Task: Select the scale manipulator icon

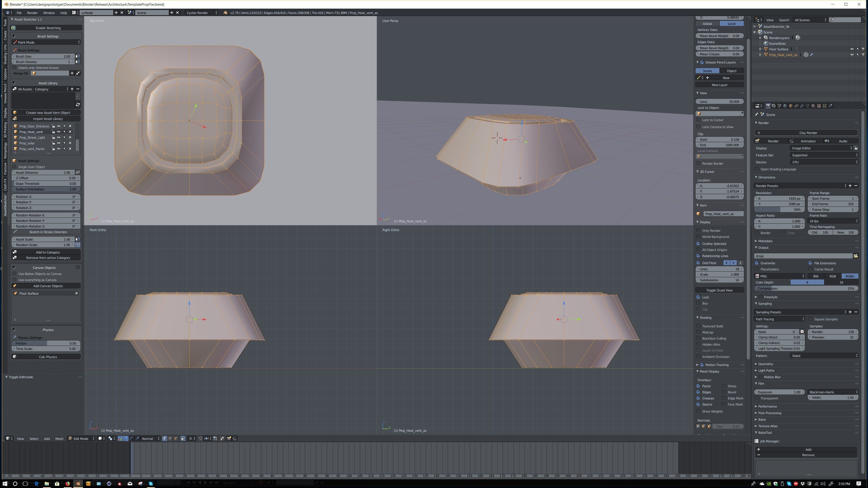Action: point(137,439)
